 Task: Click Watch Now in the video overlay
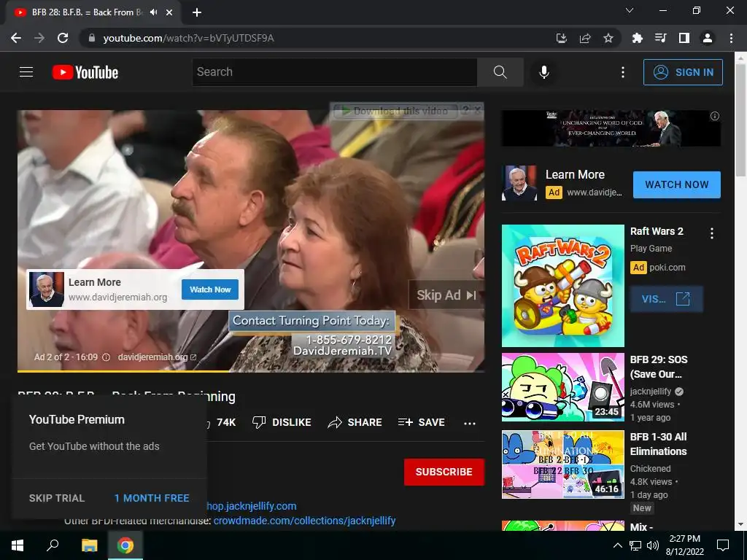210,289
